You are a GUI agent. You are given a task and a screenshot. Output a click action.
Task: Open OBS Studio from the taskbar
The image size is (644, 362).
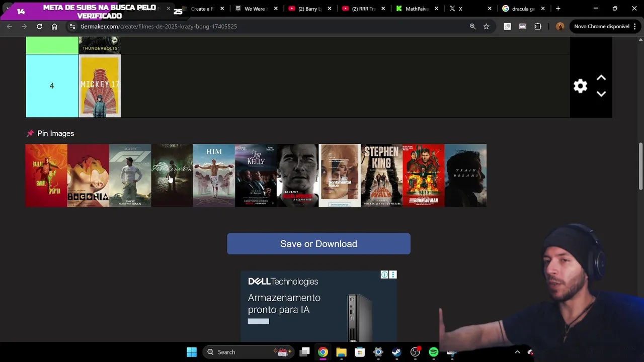click(x=415, y=352)
